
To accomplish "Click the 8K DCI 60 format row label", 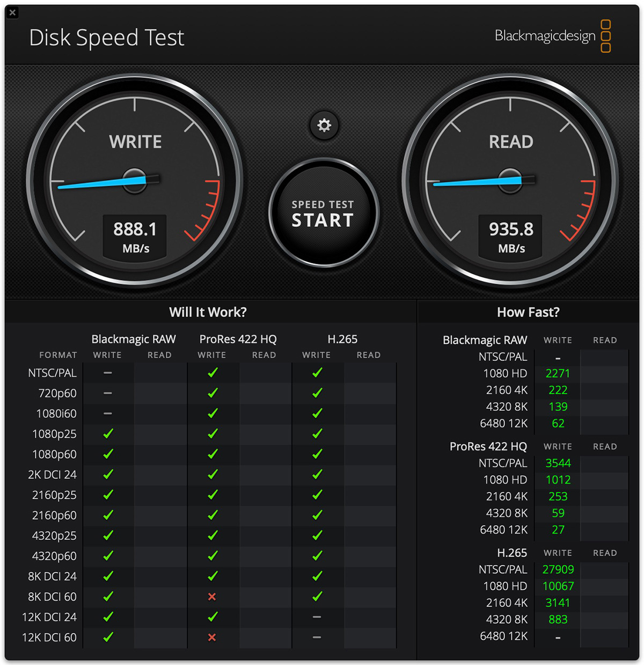I will coord(52,596).
